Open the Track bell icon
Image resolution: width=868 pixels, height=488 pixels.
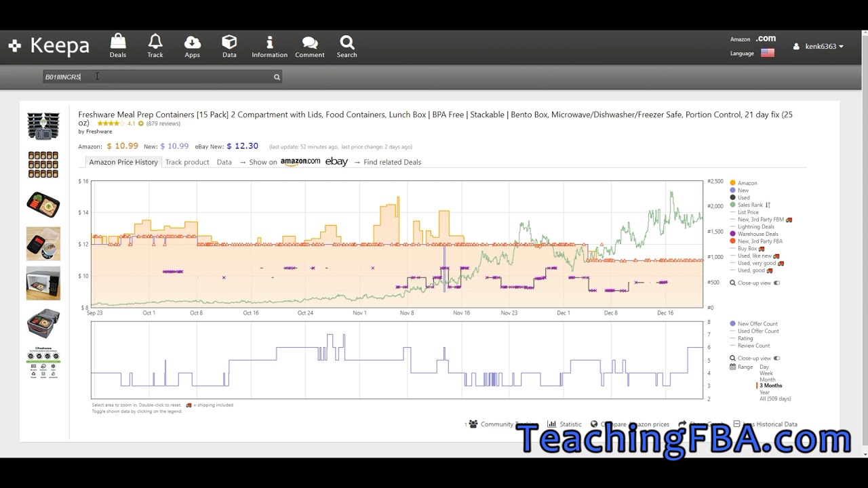155,42
